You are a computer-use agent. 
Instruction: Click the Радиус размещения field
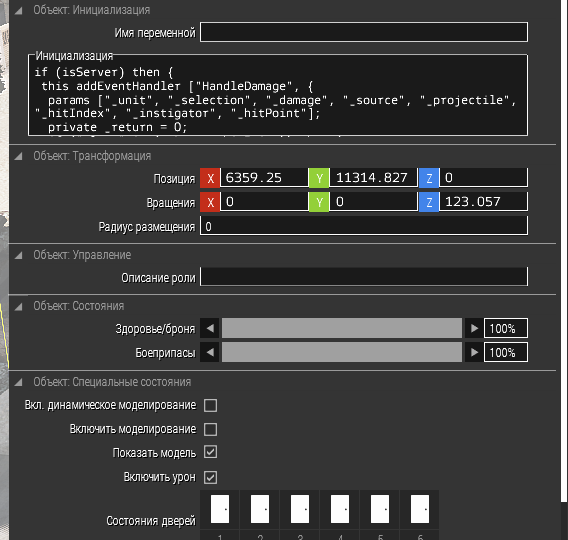point(364,226)
